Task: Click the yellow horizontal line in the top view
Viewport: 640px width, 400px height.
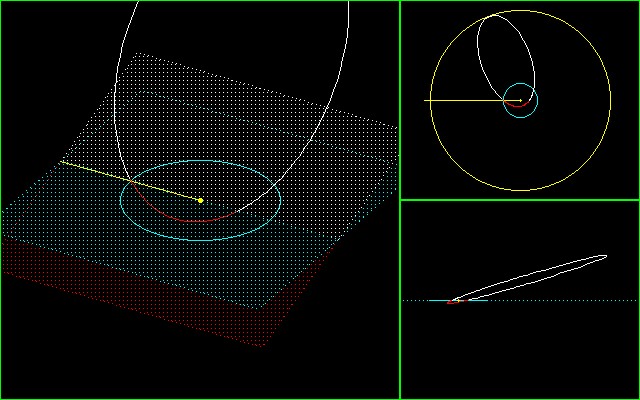Action: (x=460, y=100)
